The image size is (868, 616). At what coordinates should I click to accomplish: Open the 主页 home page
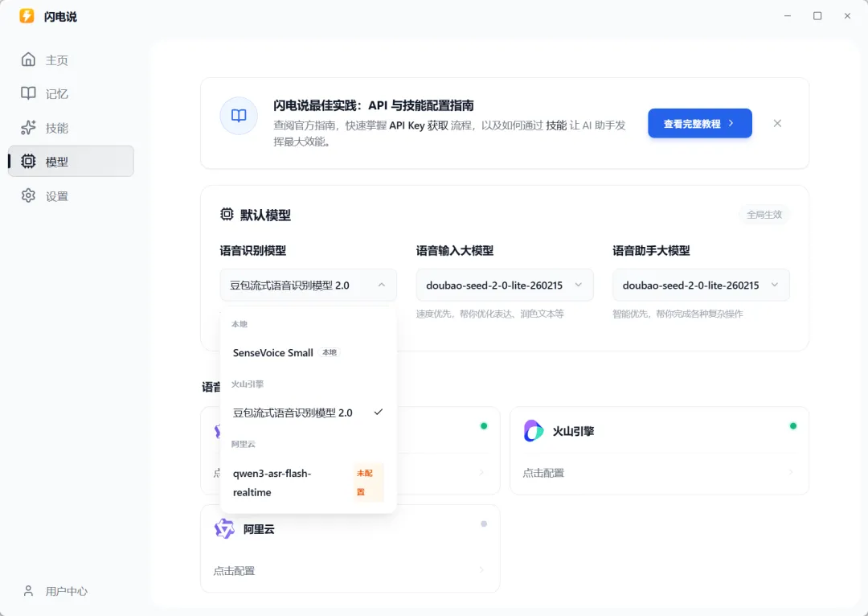71,60
